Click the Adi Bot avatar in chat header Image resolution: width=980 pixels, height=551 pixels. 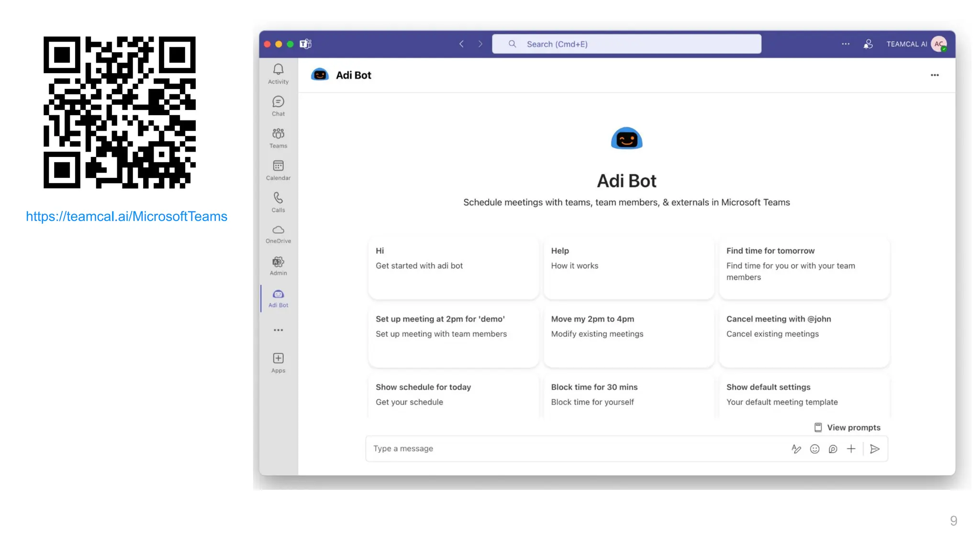[320, 75]
